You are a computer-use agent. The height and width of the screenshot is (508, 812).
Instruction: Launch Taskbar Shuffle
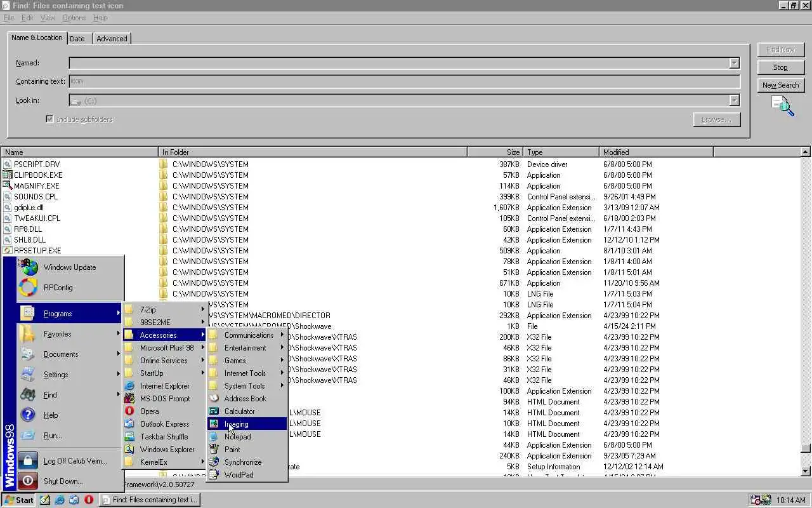165,437
